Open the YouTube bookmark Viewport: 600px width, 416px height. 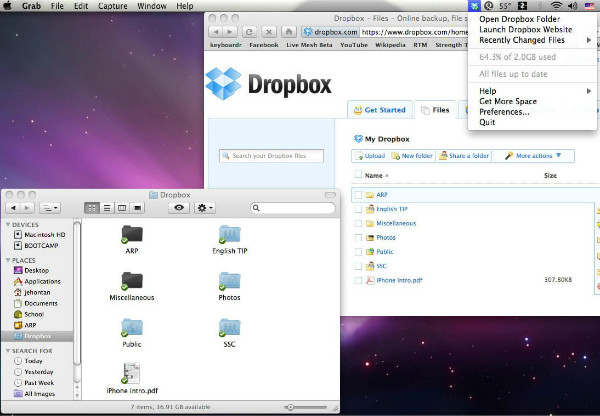354,45
